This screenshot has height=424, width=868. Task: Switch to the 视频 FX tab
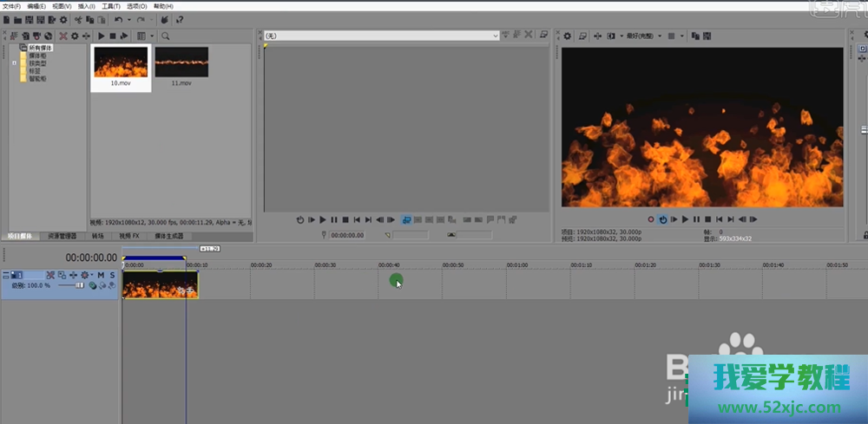click(x=128, y=236)
